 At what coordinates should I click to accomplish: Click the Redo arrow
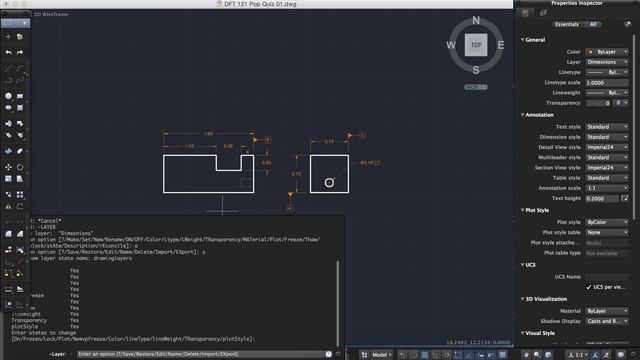tap(20, 52)
